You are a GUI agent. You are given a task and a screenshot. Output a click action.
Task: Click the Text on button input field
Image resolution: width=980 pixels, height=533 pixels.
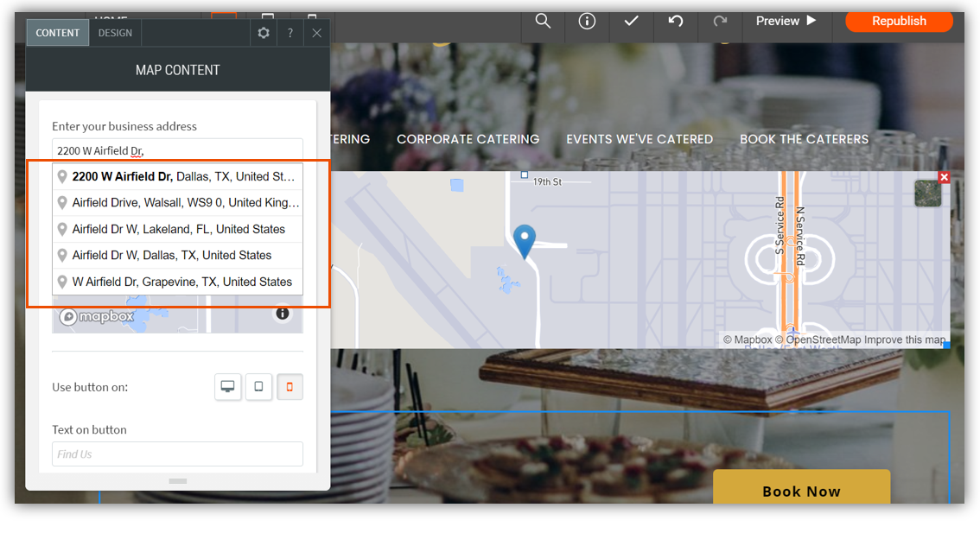point(177,454)
